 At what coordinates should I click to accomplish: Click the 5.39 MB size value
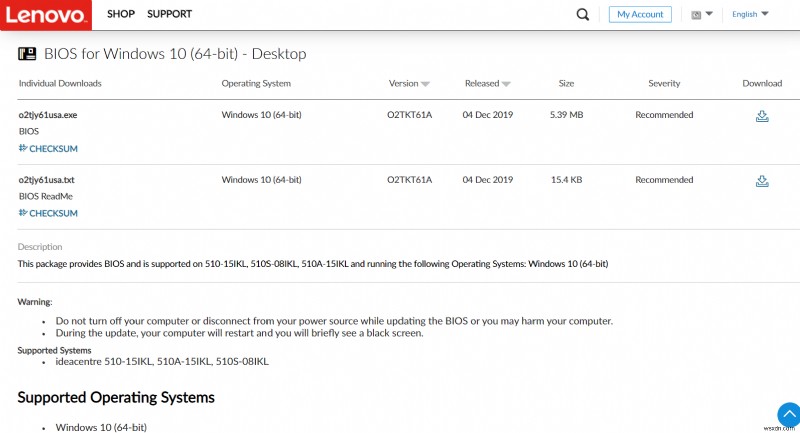[566, 115]
